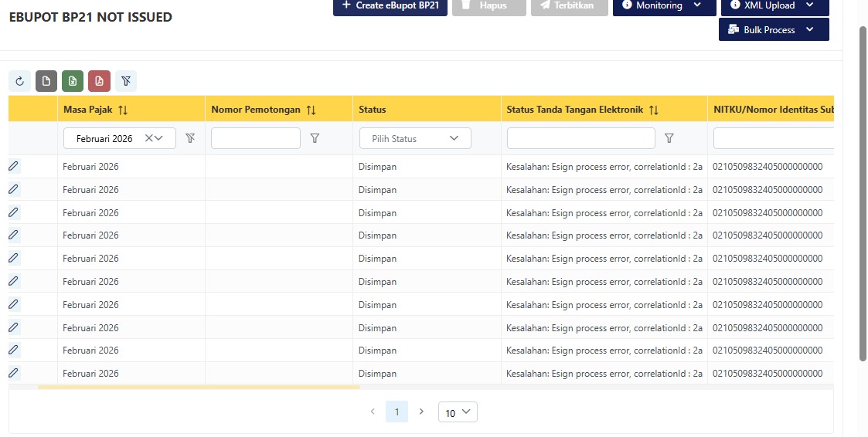This screenshot has width=868, height=437.
Task: Click the EBUPOT BP21 NOT ISSUED heading
Action: pos(90,17)
